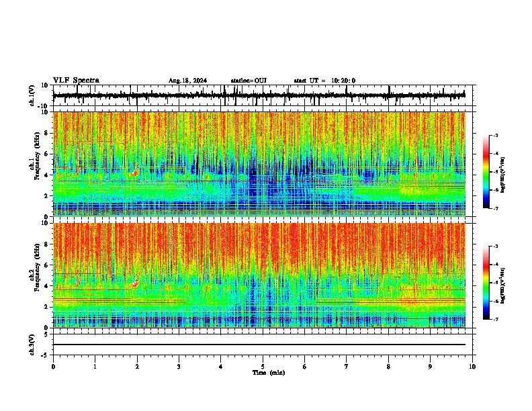
Task: Click the '-3' label on ch.1 colorbar
Action: click(x=496, y=135)
